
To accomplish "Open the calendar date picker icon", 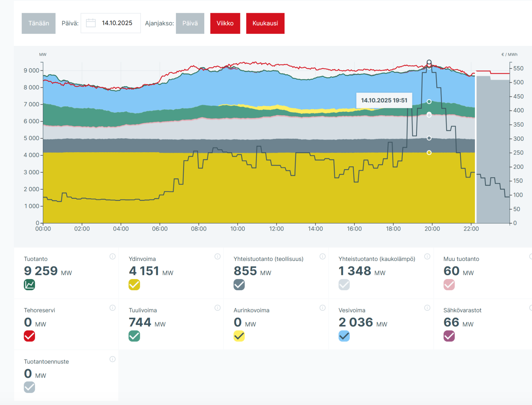I will coord(91,23).
